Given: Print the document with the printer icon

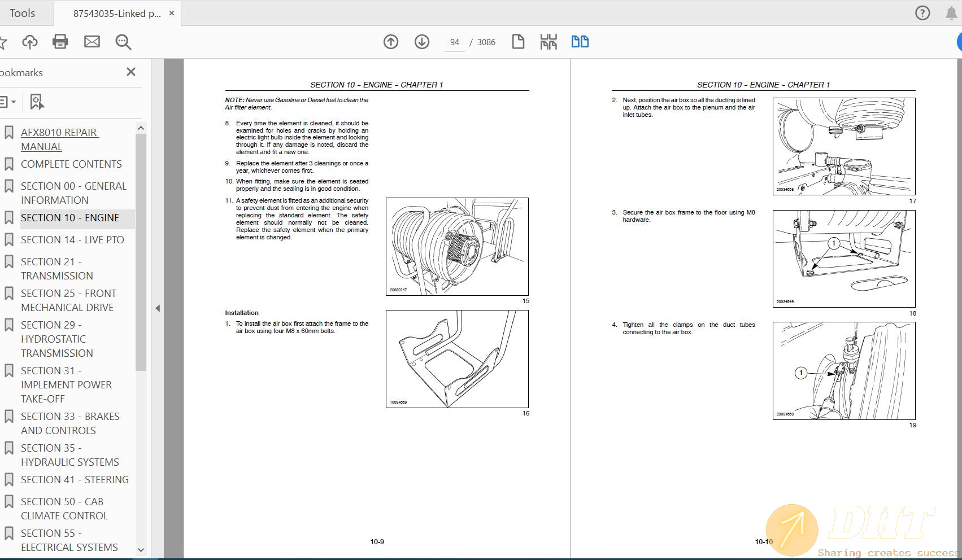Looking at the screenshot, I should click(60, 42).
